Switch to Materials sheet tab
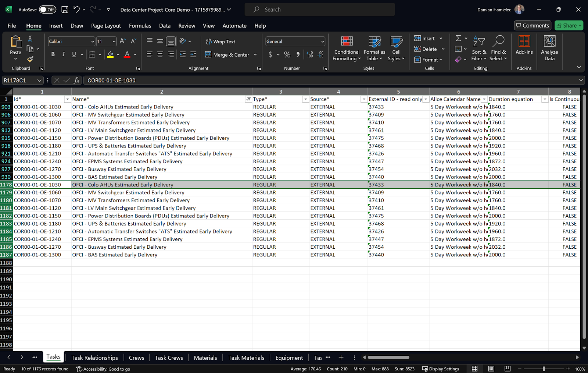The height and width of the screenshot is (373, 588). pos(205,358)
